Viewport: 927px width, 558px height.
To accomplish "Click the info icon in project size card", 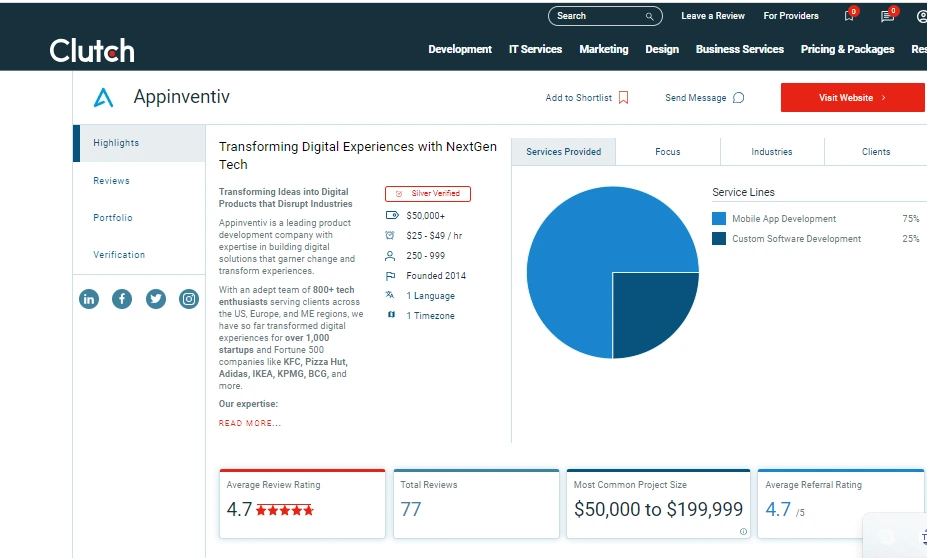I will coord(743,531).
